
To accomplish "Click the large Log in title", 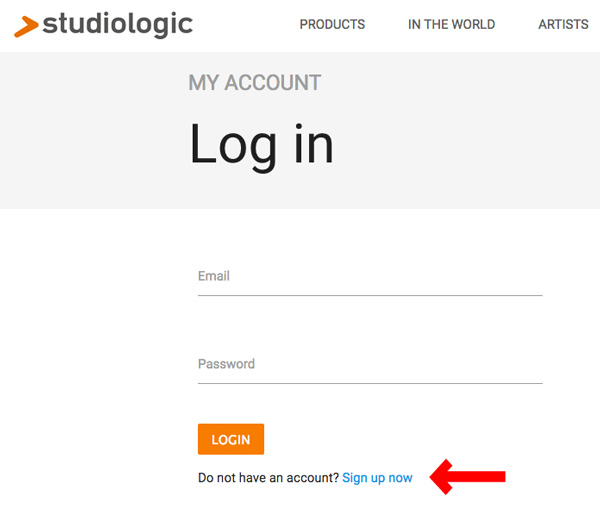I will pyautogui.click(x=261, y=145).
